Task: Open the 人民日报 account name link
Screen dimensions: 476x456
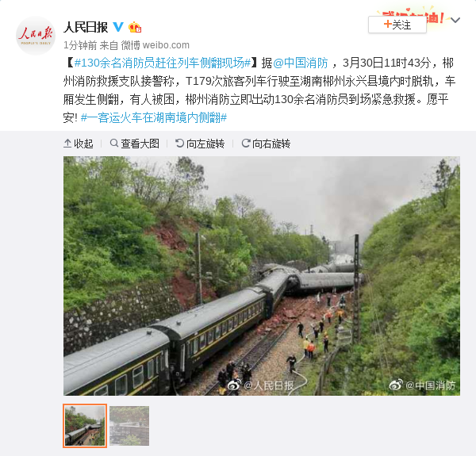Action: tap(86, 27)
